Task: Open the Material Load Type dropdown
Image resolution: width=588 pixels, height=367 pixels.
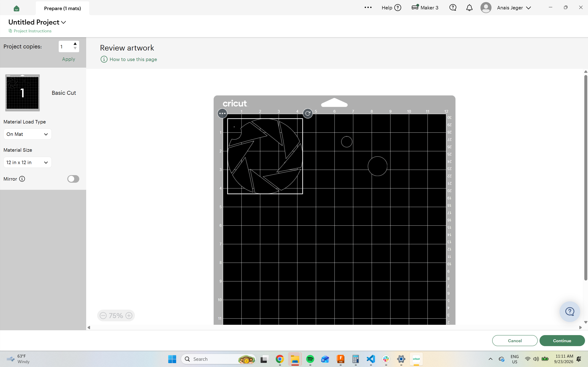Action: click(27, 134)
